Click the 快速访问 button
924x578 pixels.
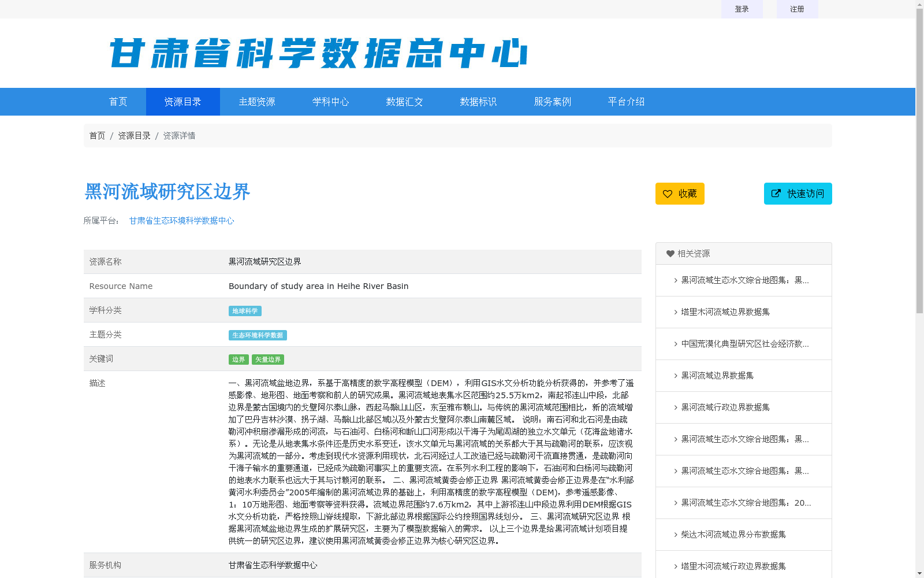click(x=798, y=194)
